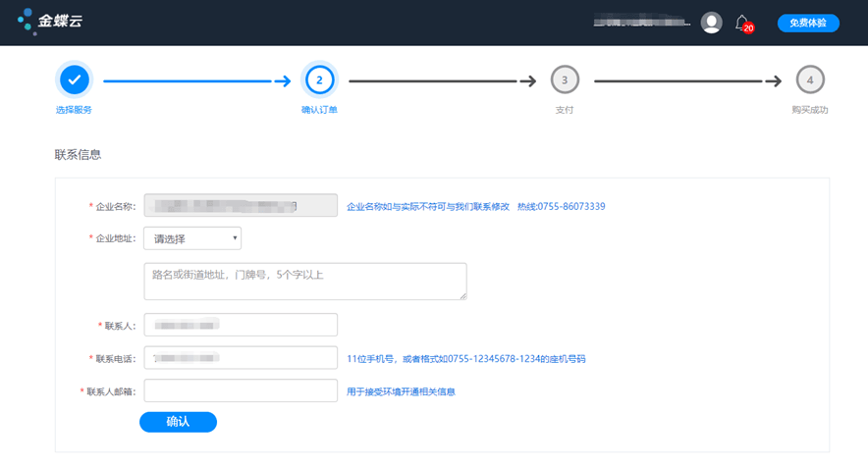Click the resize grip of address textarea
Image resolution: width=868 pixels, height=466 pixels.
pos(462,296)
